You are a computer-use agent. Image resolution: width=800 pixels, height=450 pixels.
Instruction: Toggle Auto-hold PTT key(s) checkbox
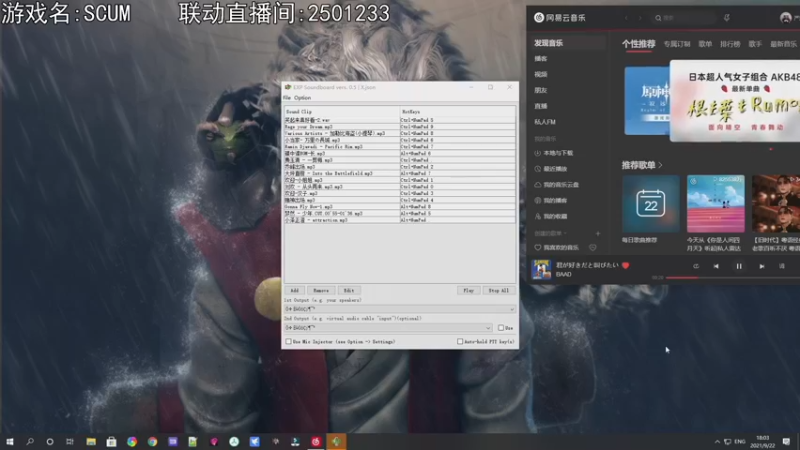pyautogui.click(x=460, y=341)
